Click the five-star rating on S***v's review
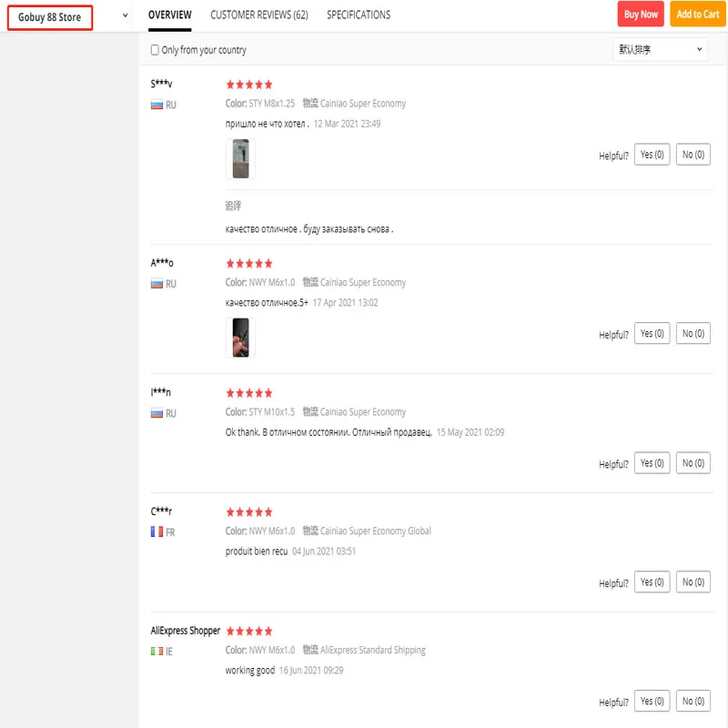The height and width of the screenshot is (728, 728). 248,85
